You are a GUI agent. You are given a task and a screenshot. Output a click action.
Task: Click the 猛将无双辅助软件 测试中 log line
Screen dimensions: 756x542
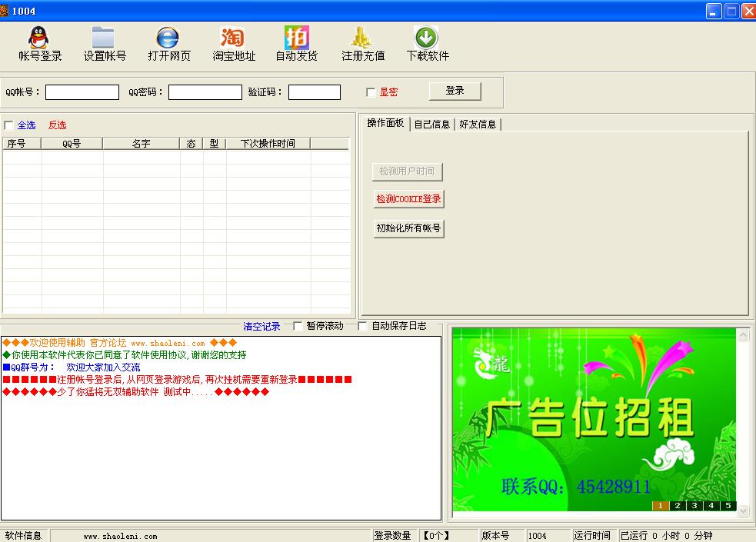[x=135, y=391]
